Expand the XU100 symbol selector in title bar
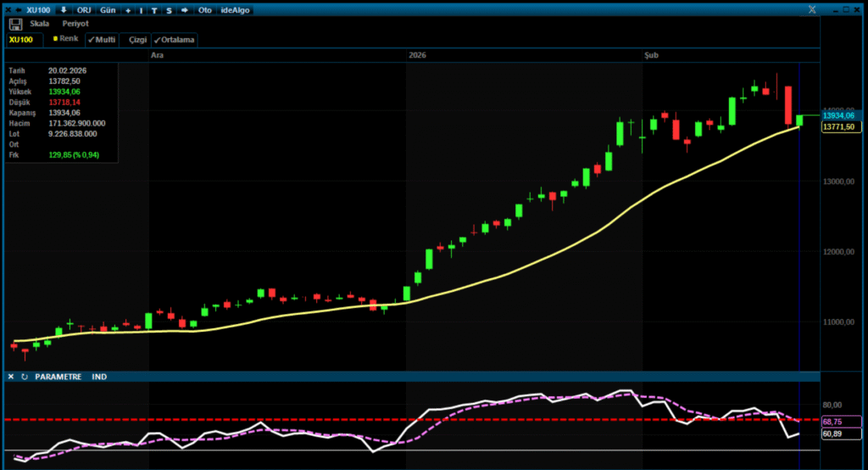Image resolution: width=868 pixels, height=470 pixels. (37, 10)
